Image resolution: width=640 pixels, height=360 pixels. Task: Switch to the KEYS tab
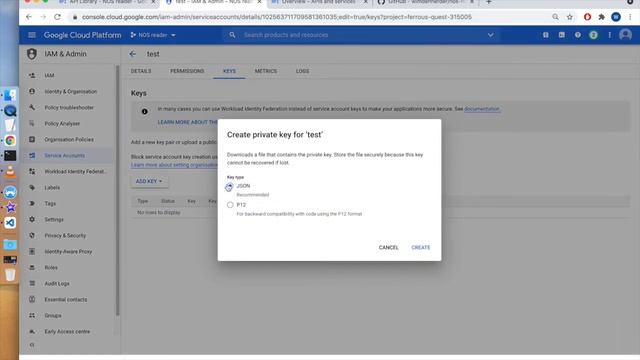[x=229, y=71]
